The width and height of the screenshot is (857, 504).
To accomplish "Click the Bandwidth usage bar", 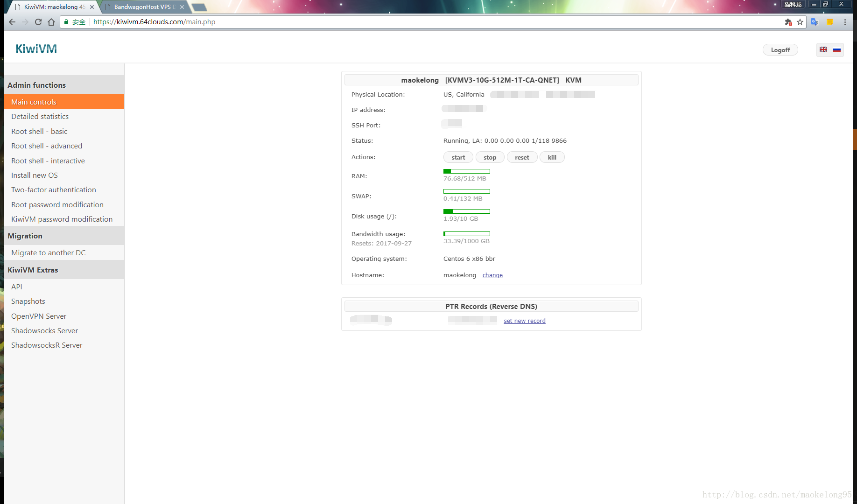I will pos(467,234).
